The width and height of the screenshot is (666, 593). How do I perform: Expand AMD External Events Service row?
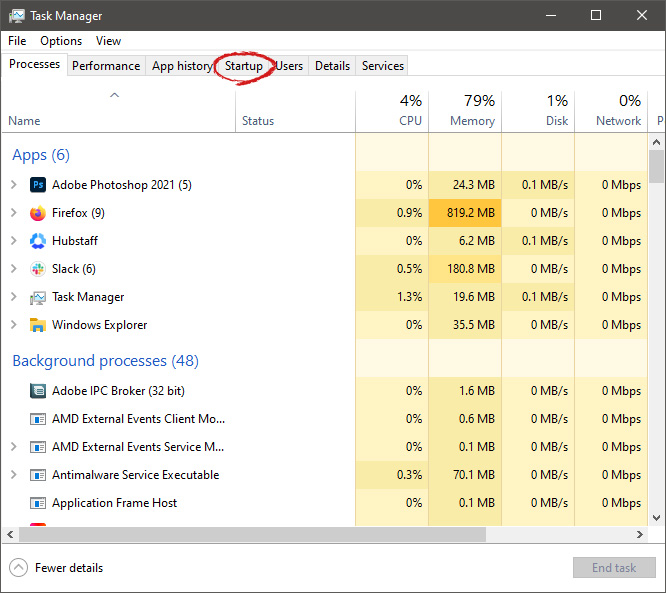[14, 446]
